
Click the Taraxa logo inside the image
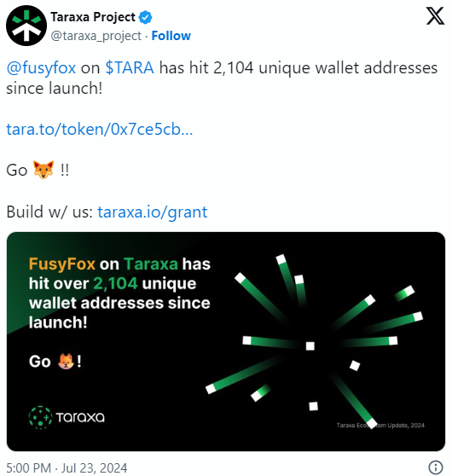pyautogui.click(x=67, y=417)
